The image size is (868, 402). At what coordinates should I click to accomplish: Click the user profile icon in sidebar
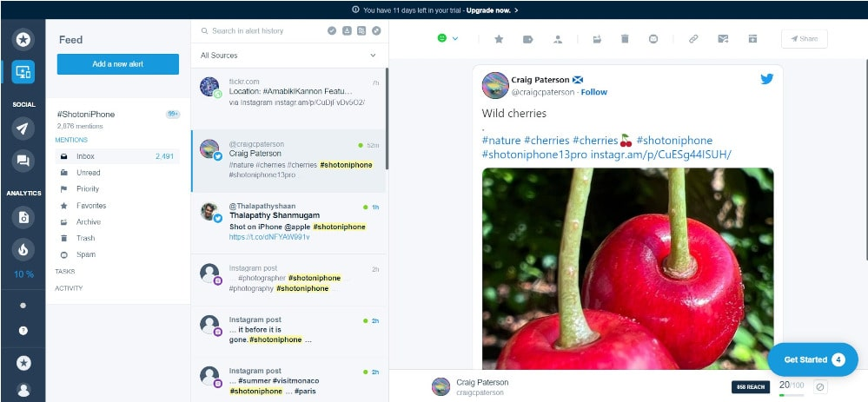tap(23, 389)
